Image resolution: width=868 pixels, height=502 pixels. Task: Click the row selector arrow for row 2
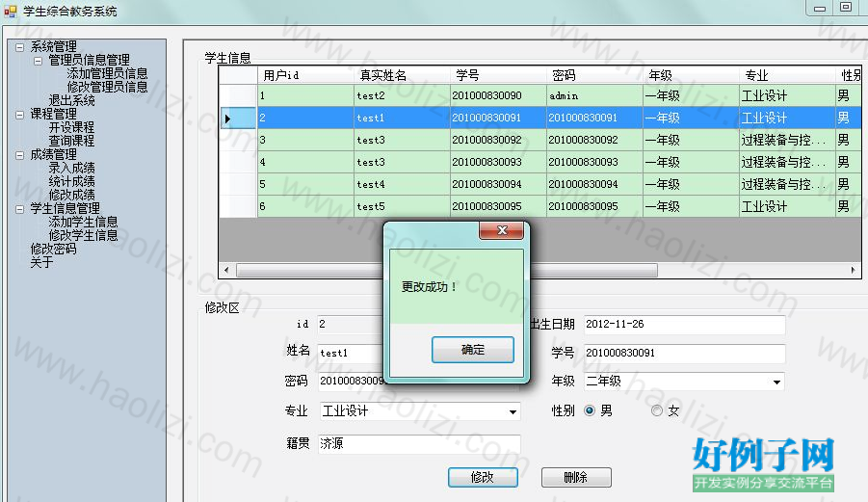point(238,118)
